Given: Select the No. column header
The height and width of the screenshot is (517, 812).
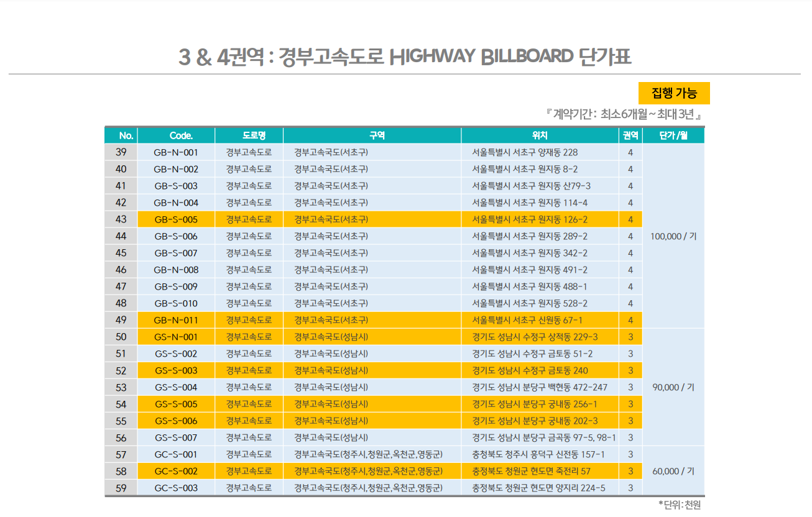Looking at the screenshot, I should click(121, 135).
